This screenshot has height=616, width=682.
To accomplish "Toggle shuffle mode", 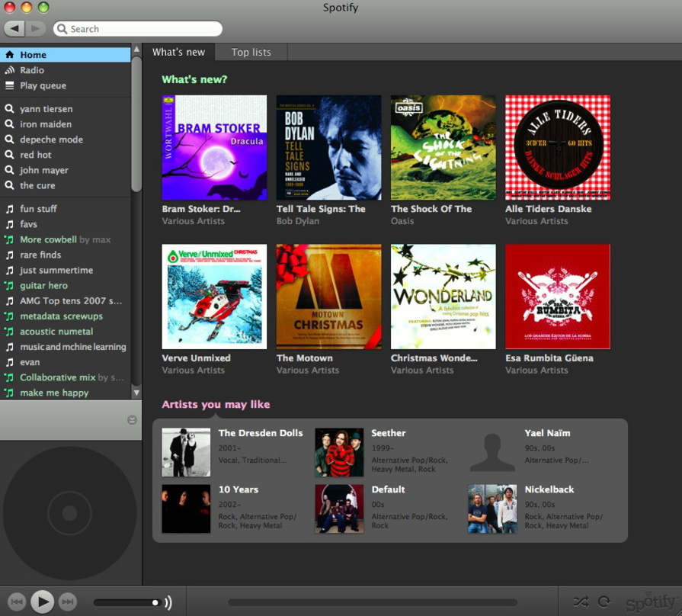I will point(581,602).
